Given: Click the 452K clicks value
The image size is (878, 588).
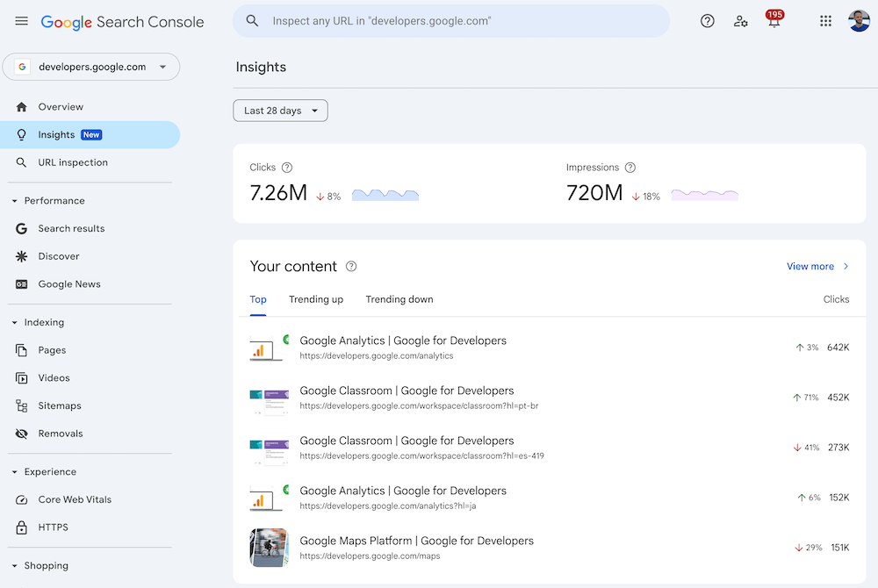Looking at the screenshot, I should pyautogui.click(x=838, y=398).
